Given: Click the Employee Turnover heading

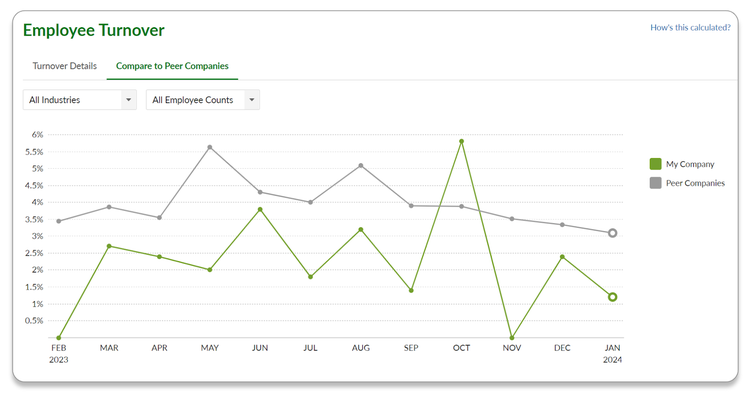Looking at the screenshot, I should pos(94,30).
